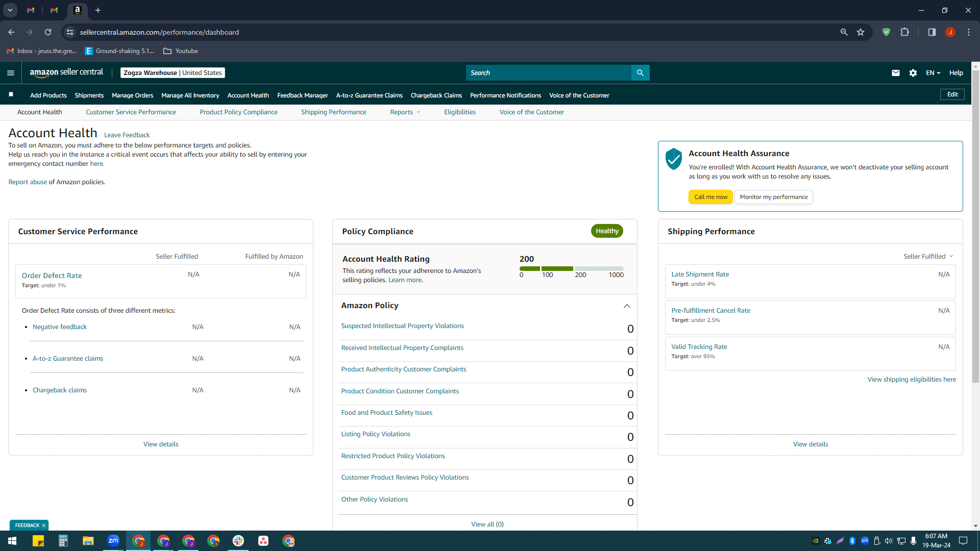Open Order Defect Rate link

point(52,275)
